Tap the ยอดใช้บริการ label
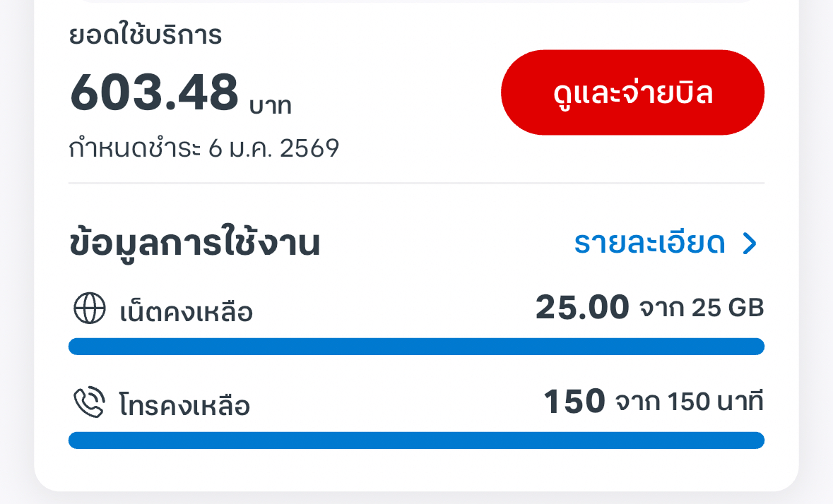 pos(146,35)
